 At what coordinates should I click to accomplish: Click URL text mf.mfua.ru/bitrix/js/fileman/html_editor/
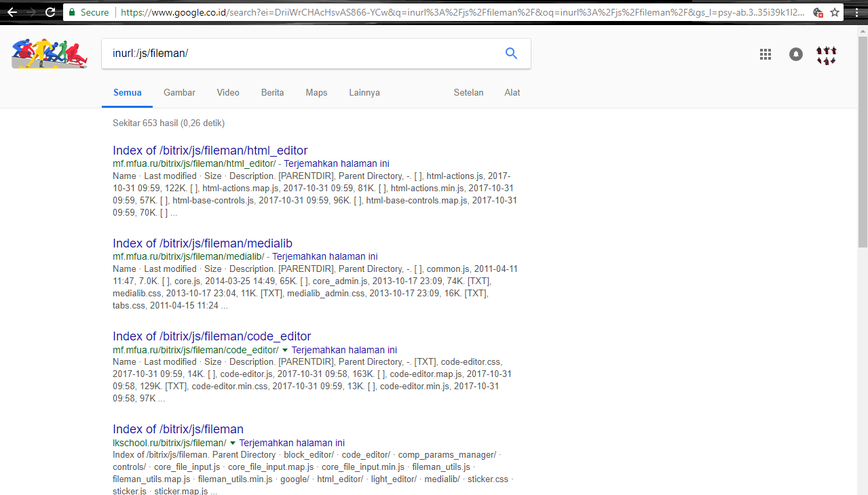click(194, 163)
